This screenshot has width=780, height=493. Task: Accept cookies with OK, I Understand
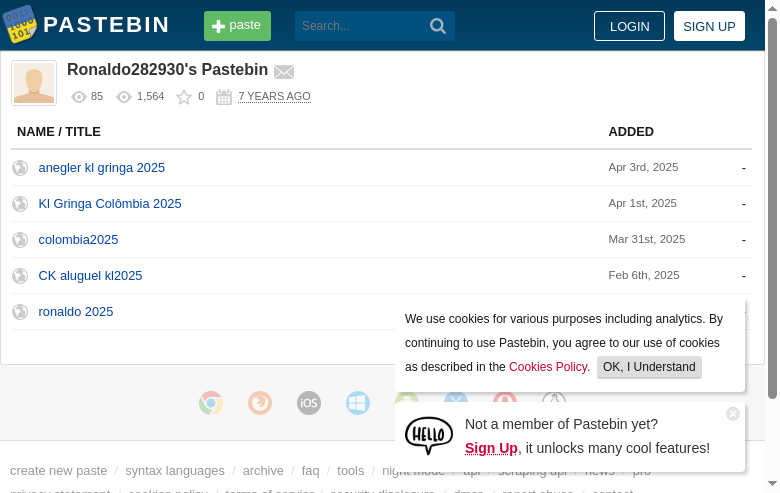click(x=649, y=367)
